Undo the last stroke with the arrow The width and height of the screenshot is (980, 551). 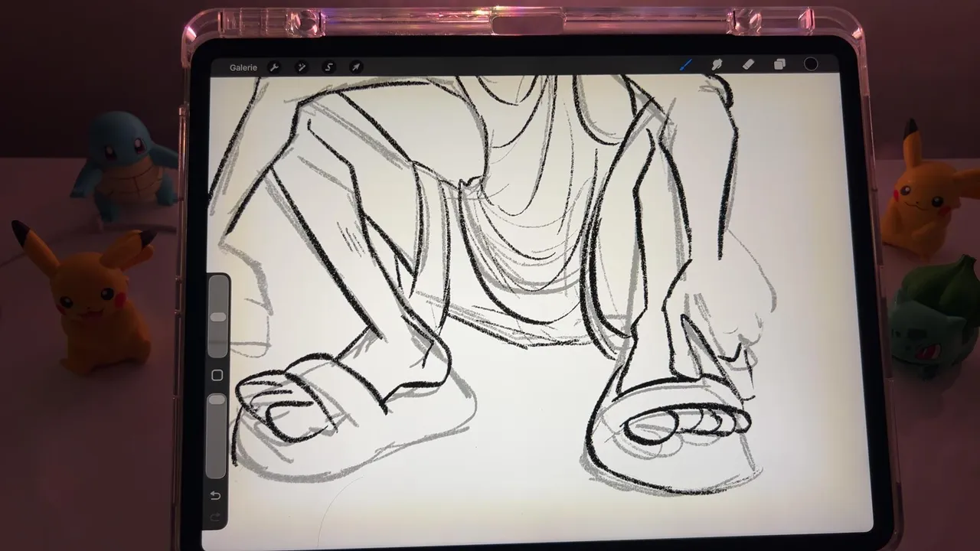pyautogui.click(x=215, y=495)
